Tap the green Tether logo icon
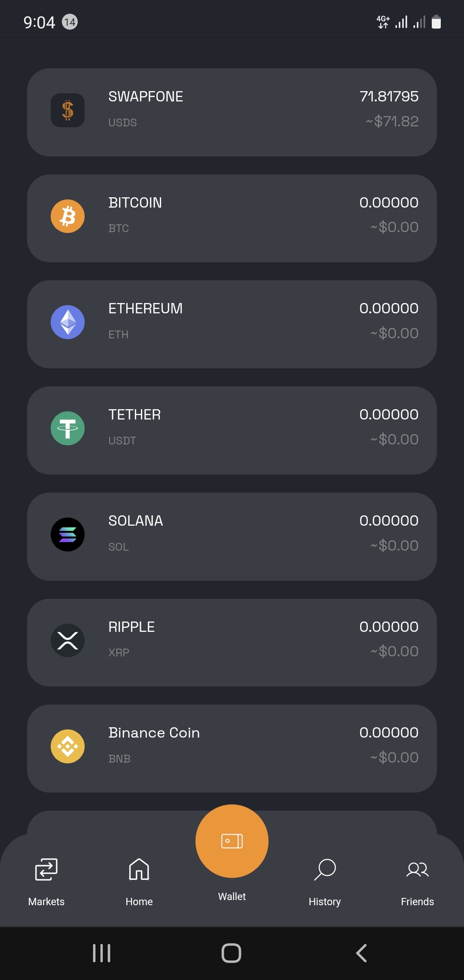 [x=67, y=429]
